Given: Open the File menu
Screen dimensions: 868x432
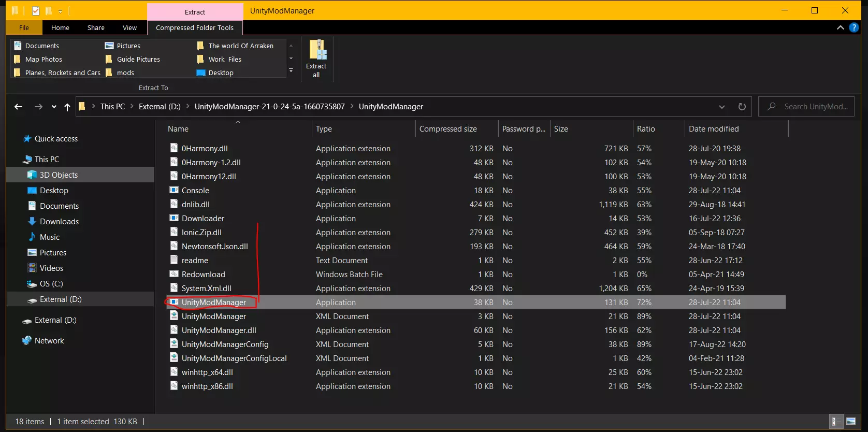Looking at the screenshot, I should (x=24, y=28).
